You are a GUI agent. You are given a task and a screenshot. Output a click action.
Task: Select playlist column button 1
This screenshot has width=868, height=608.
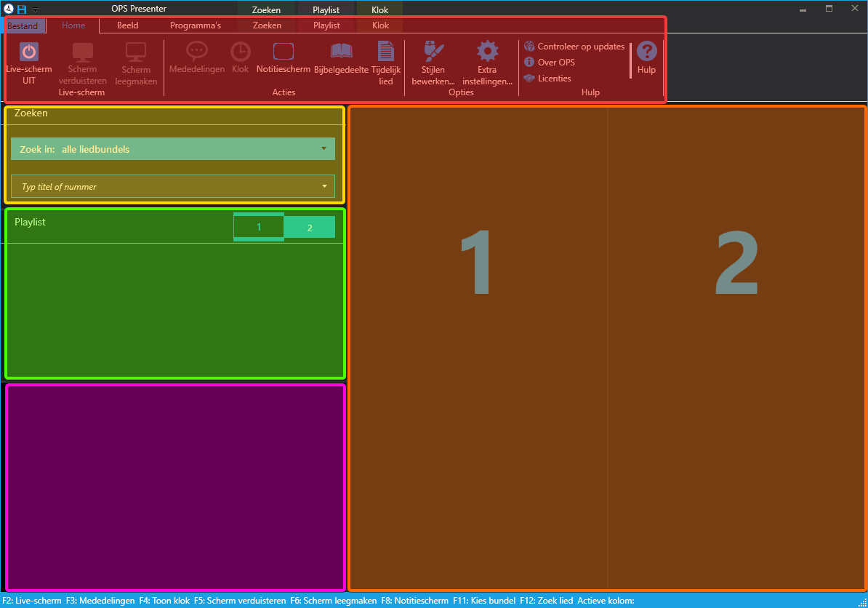tap(259, 227)
